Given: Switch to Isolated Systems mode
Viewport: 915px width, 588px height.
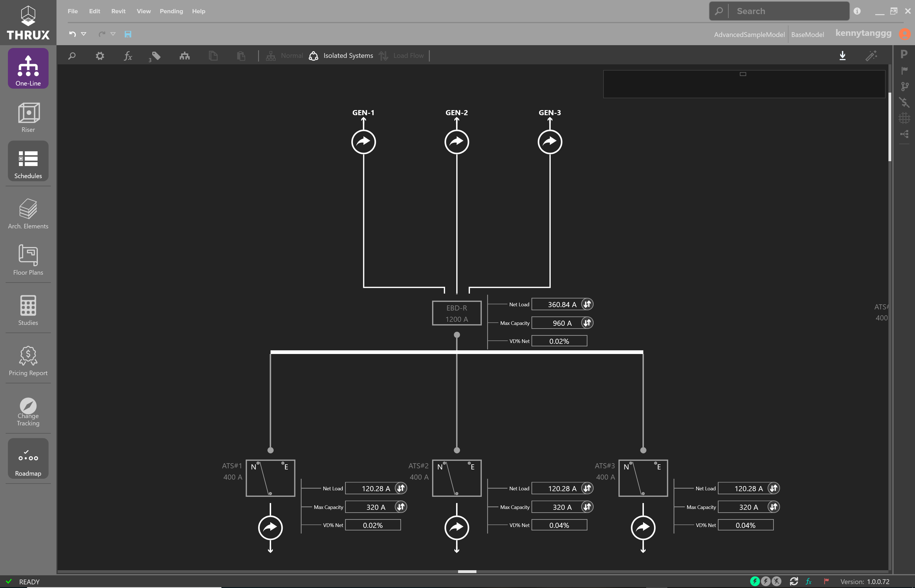Looking at the screenshot, I should coord(341,56).
